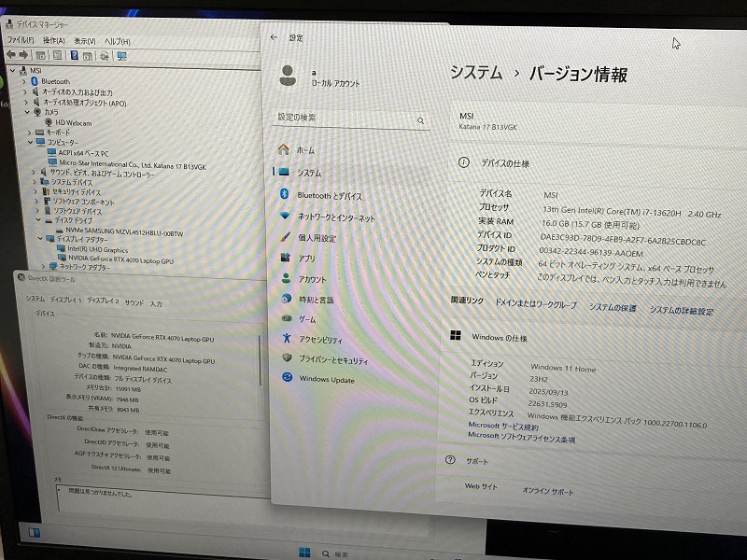Open Microsoft ソフトウェアライセンス条項 link
This screenshot has height=560, width=747.
522,437
